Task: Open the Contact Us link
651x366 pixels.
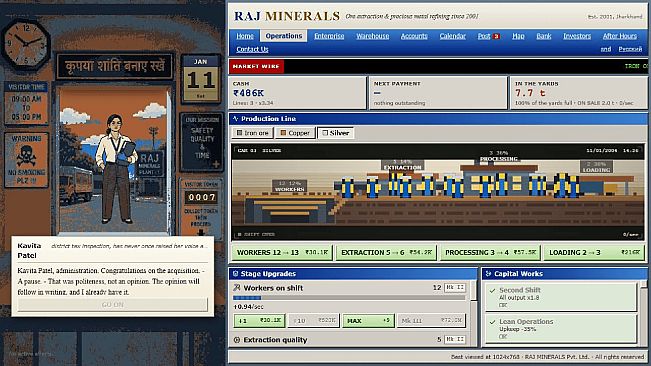Action: pyautogui.click(x=252, y=49)
